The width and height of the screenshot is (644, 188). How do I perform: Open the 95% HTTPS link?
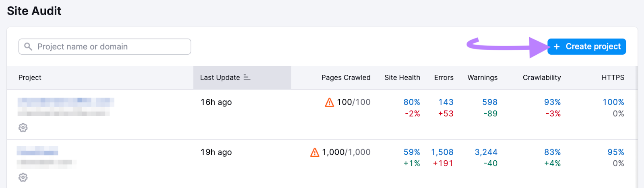coord(616,152)
